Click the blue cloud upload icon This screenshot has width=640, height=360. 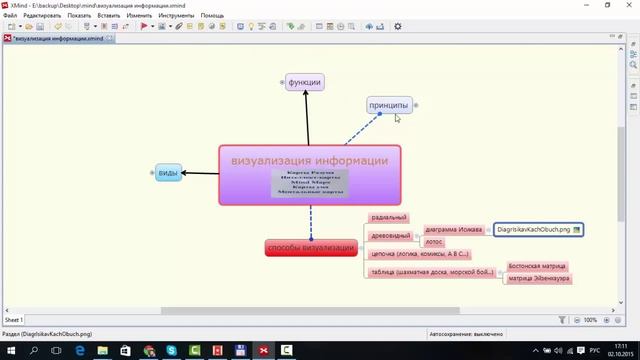[369, 27]
